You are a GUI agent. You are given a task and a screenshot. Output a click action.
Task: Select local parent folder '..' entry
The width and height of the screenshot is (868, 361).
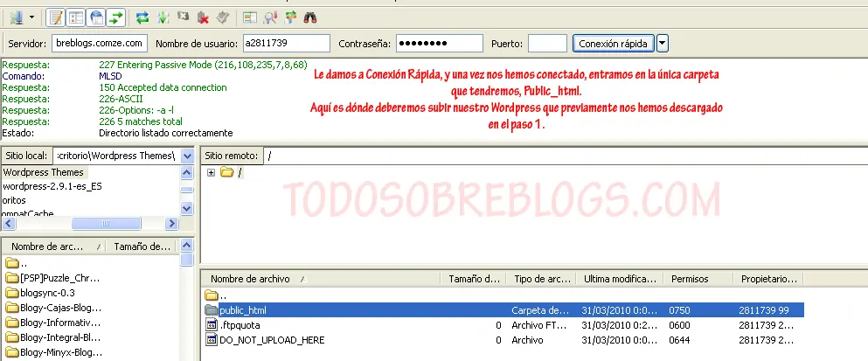[x=17, y=262]
